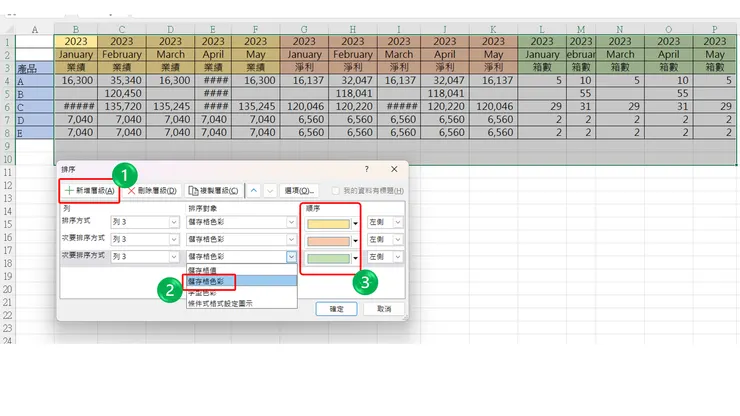Select the yellow color swatch order

(x=328, y=223)
